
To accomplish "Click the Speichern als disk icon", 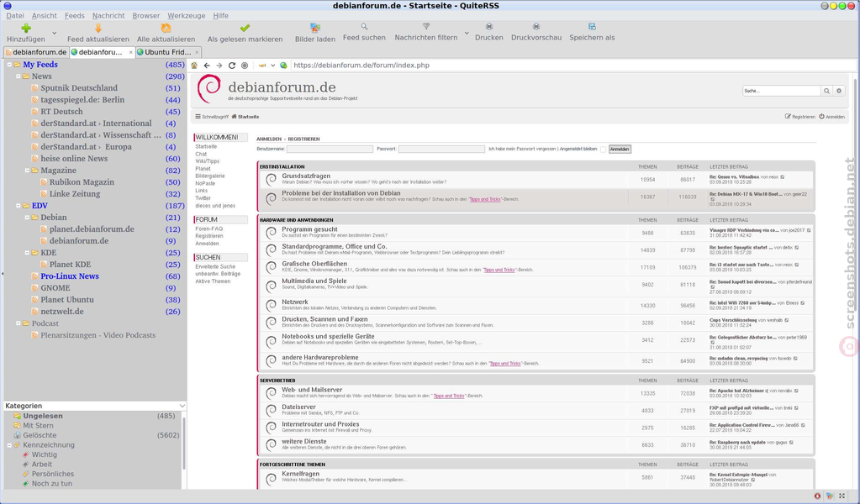I will click(x=592, y=26).
